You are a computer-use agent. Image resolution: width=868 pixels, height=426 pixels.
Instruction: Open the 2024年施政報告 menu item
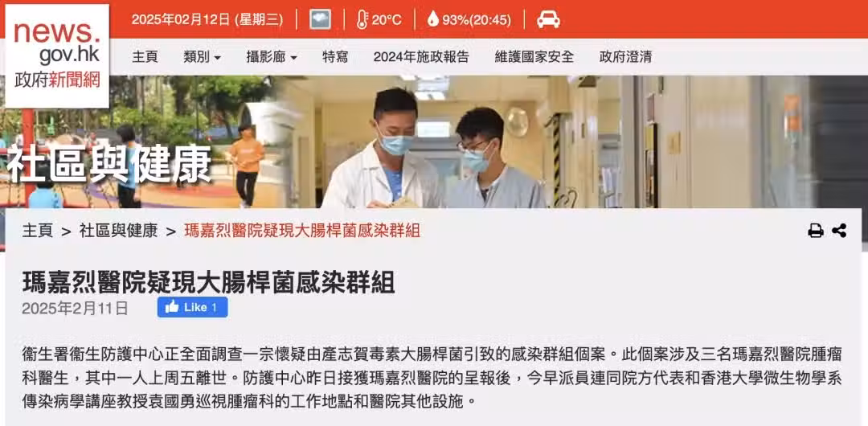click(x=421, y=56)
